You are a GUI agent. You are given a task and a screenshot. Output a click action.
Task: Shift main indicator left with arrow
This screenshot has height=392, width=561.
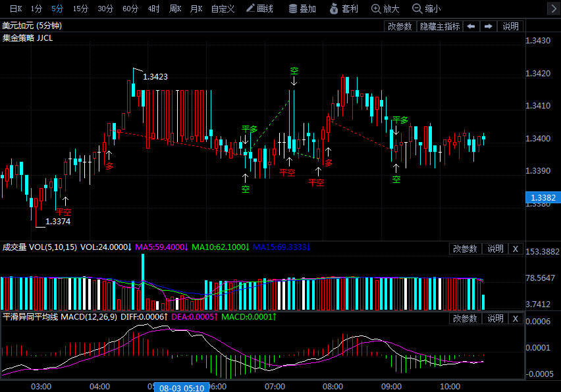(471, 26)
